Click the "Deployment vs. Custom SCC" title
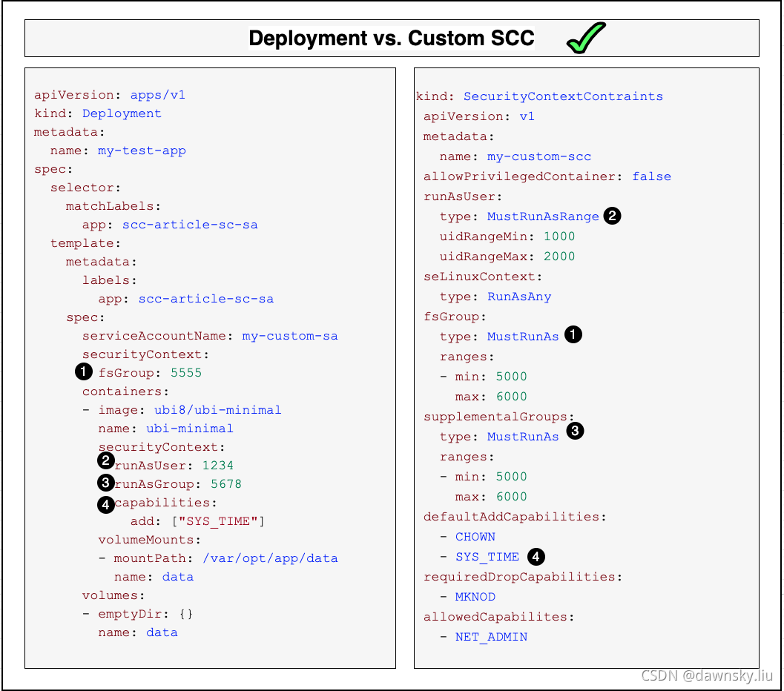 click(392, 39)
